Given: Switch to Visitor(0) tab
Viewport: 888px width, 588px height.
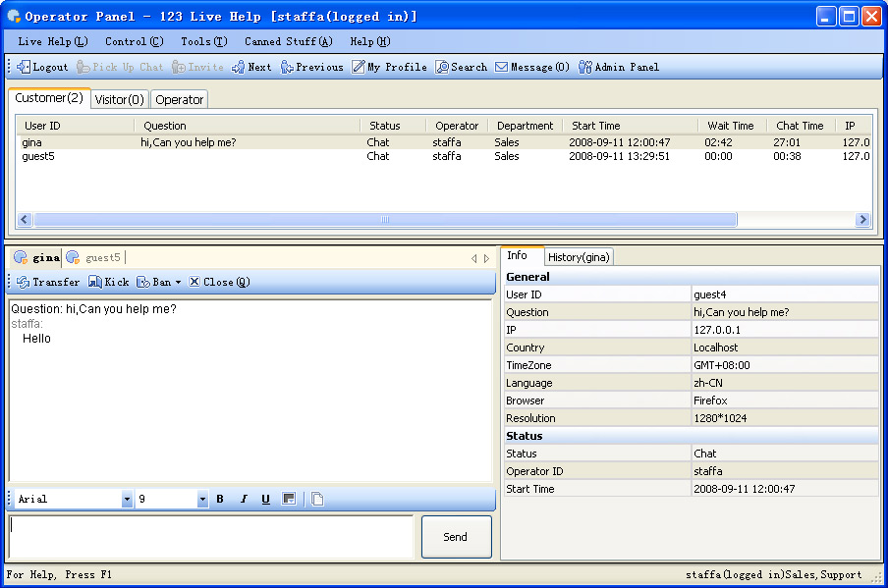Looking at the screenshot, I should 120,99.
